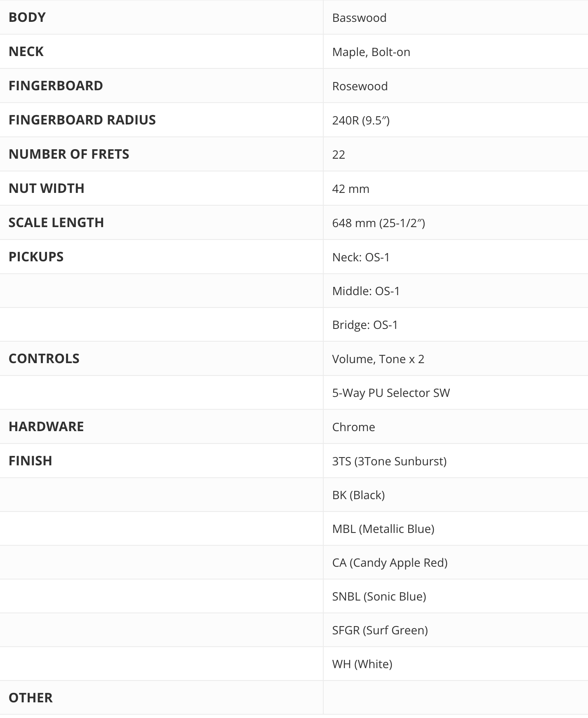
Task: Click the OTHER row heading
Action: tap(31, 698)
